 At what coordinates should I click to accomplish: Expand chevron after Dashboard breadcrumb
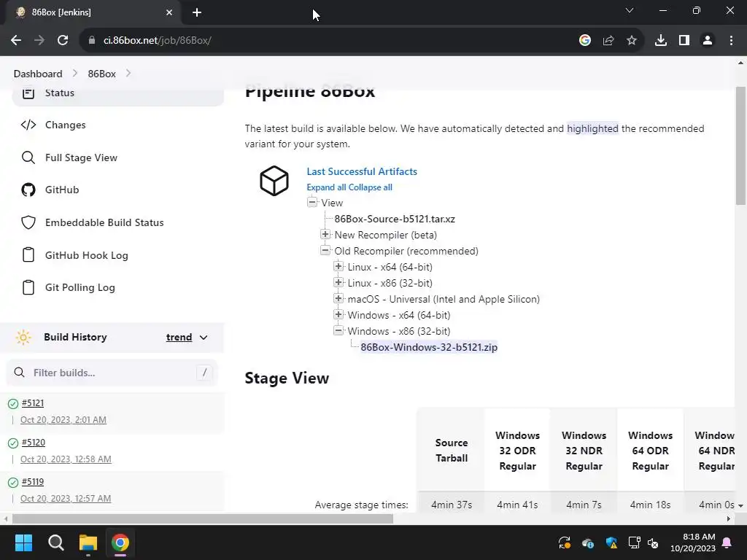[75, 74]
